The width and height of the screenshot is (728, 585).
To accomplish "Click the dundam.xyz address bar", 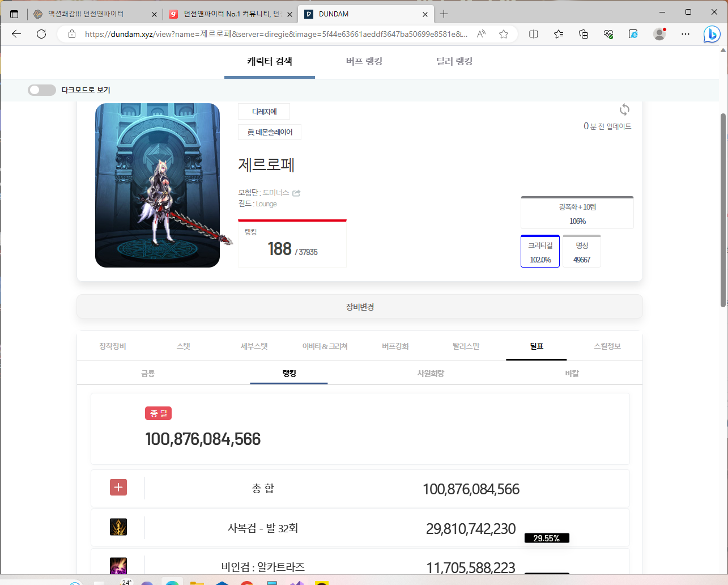I will click(x=276, y=34).
